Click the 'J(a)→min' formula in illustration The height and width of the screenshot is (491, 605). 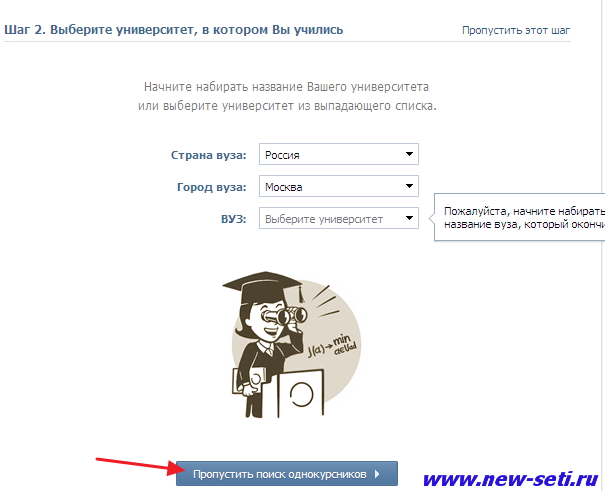332,346
